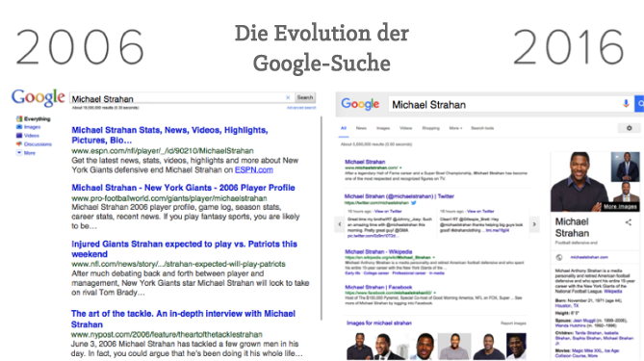
Task: Open The art of the tackle interview
Action: pyautogui.click(x=183, y=319)
